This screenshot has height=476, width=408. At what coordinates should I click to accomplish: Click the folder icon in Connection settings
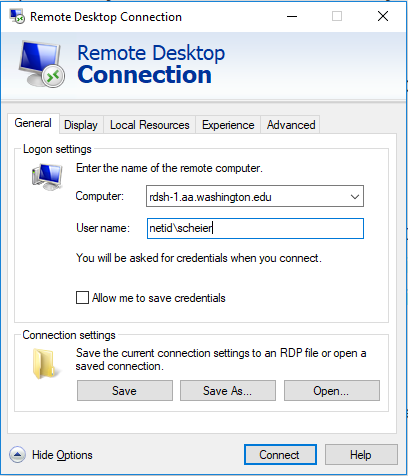pyautogui.click(x=46, y=364)
